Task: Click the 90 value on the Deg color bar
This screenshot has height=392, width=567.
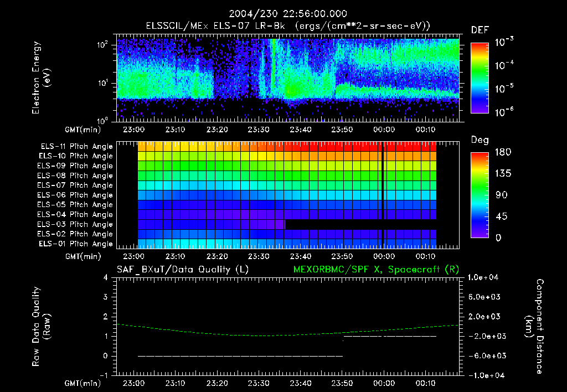Action: [501, 195]
